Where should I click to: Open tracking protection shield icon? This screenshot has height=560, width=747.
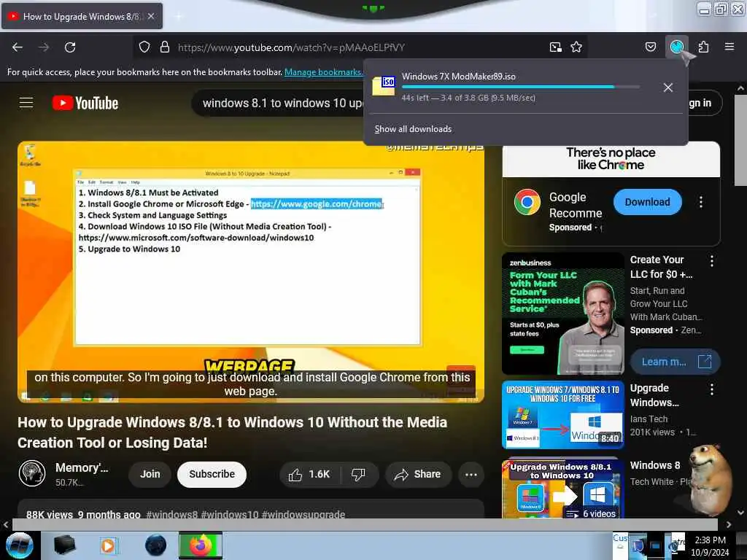(144, 47)
